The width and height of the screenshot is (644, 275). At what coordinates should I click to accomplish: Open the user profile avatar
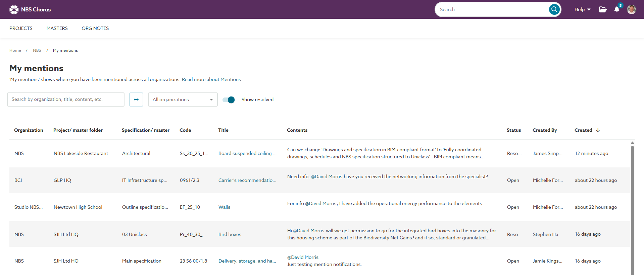[x=632, y=9]
